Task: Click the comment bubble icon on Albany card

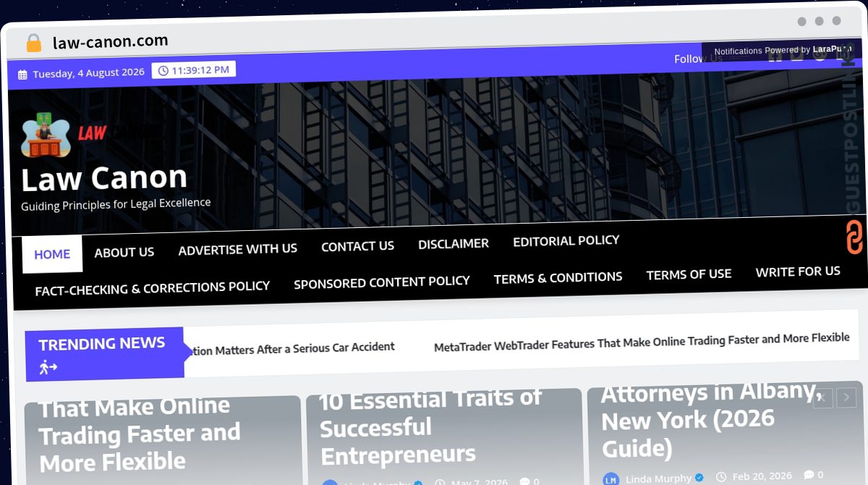Action: pyautogui.click(x=808, y=476)
